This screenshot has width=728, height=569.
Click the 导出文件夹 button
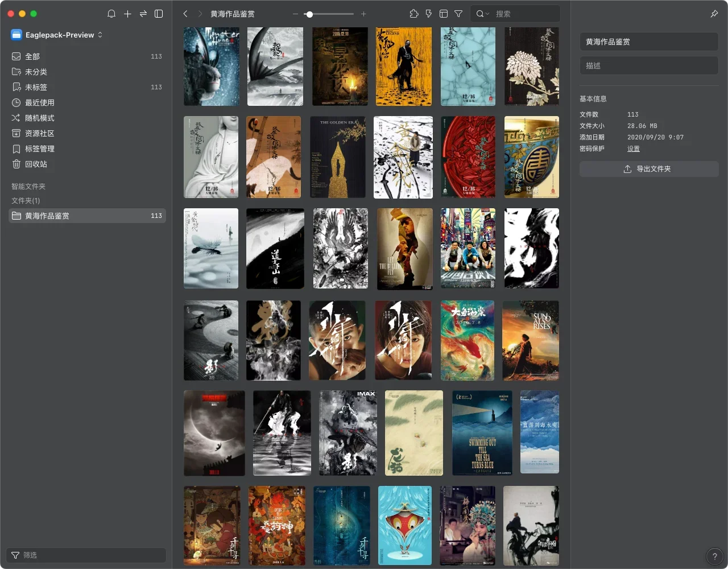coord(649,169)
